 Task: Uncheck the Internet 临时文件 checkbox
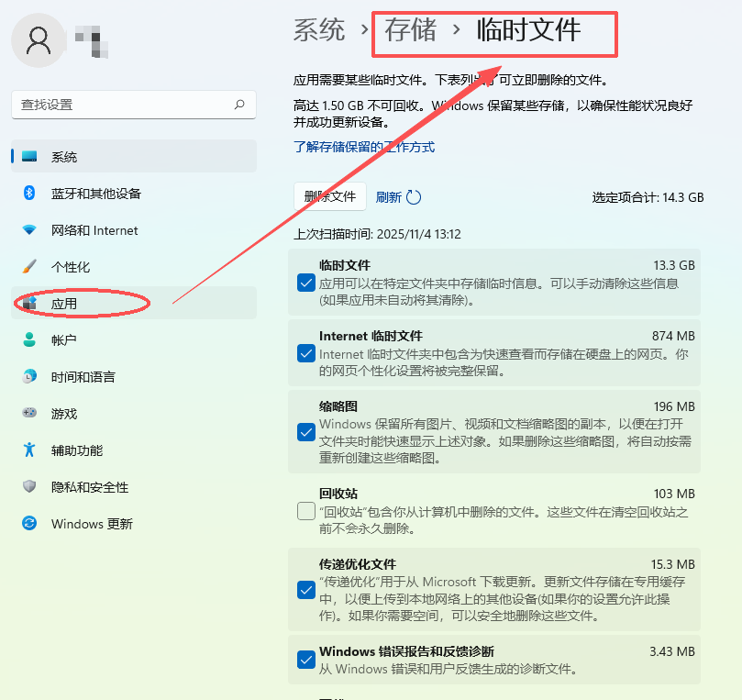306,353
